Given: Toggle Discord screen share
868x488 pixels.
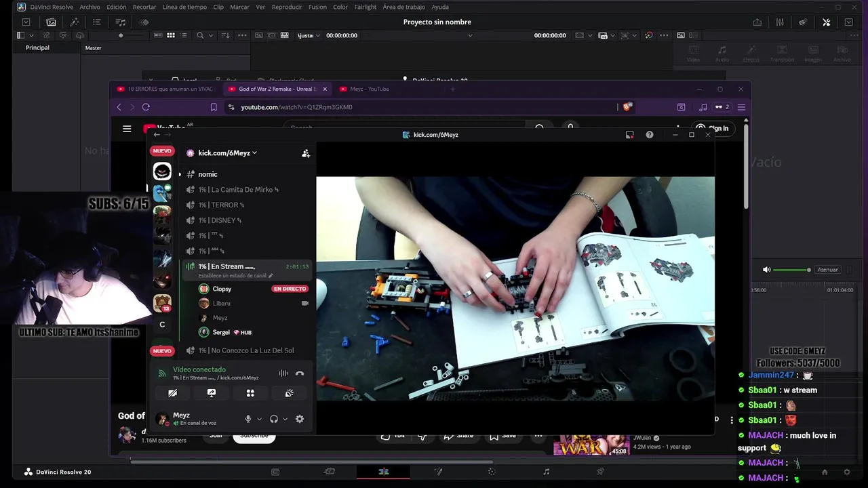Looking at the screenshot, I should [212, 393].
